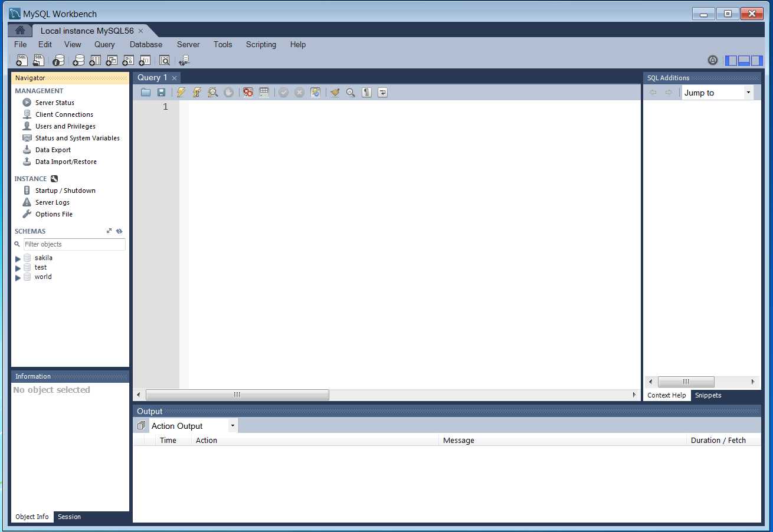Stop query execution hand icon
Image resolution: width=773 pixels, height=532 pixels.
[x=228, y=93]
